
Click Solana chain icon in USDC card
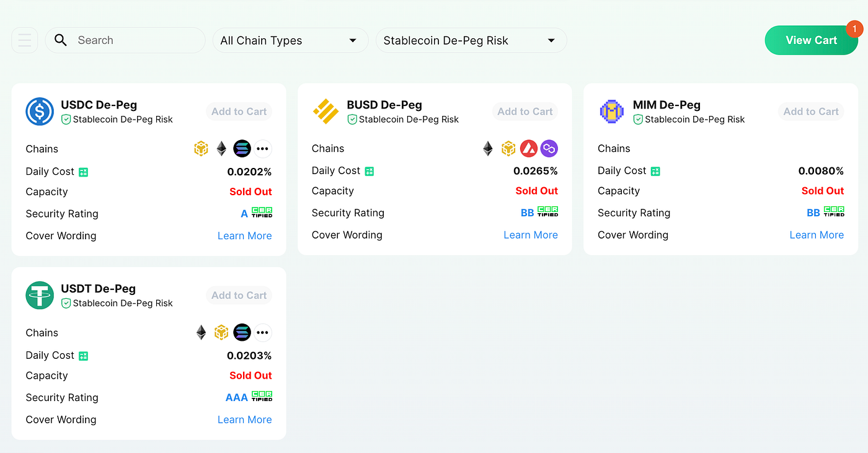(242, 149)
